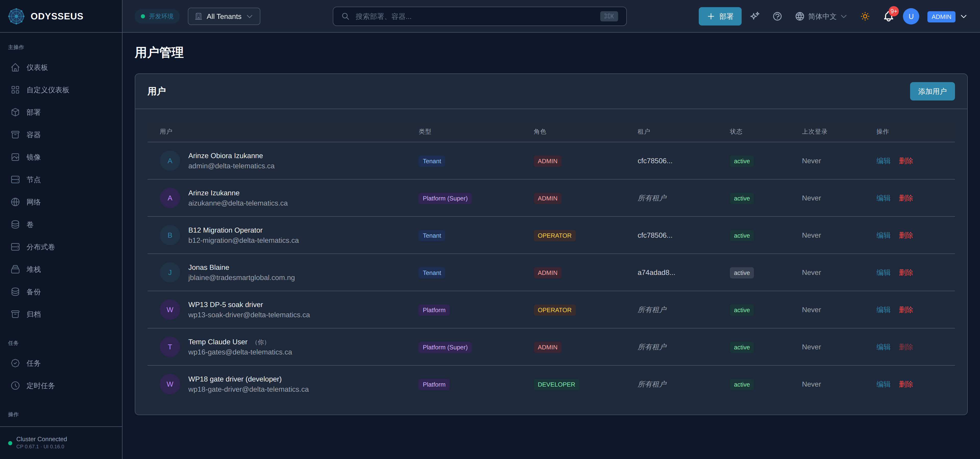Open the Odysseus logo home icon
Viewport: 980px width, 459px height.
coord(16,16)
